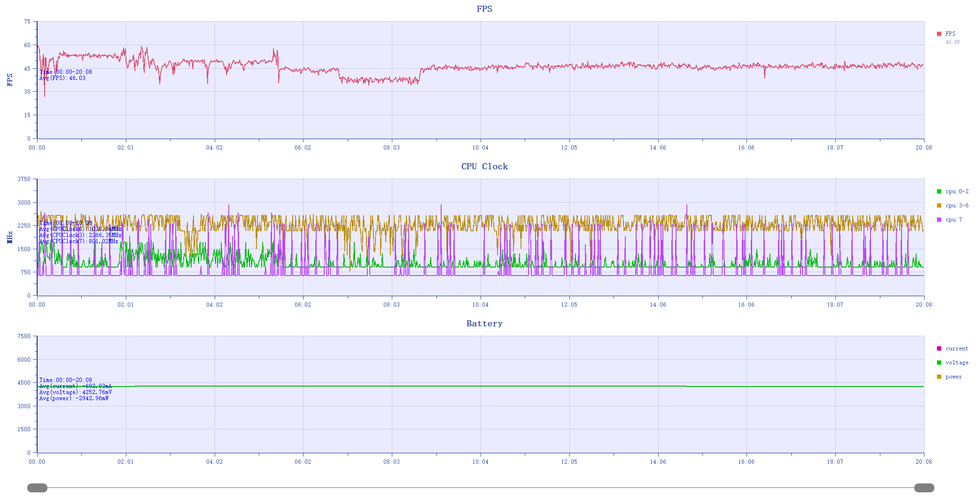Image resolution: width=980 pixels, height=498 pixels.
Task: Click the 3750 label on the MHz axis
Action: (x=24, y=179)
